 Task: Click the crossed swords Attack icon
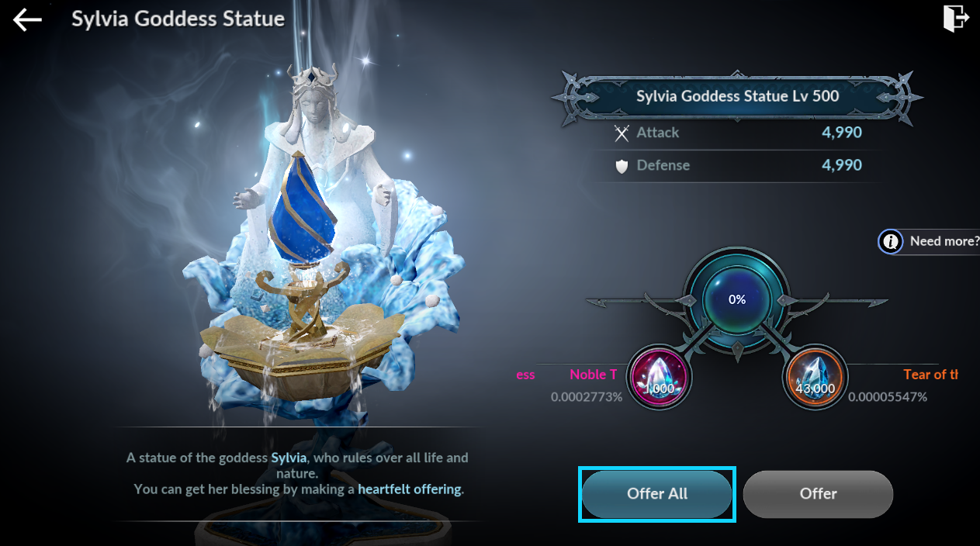coord(621,133)
